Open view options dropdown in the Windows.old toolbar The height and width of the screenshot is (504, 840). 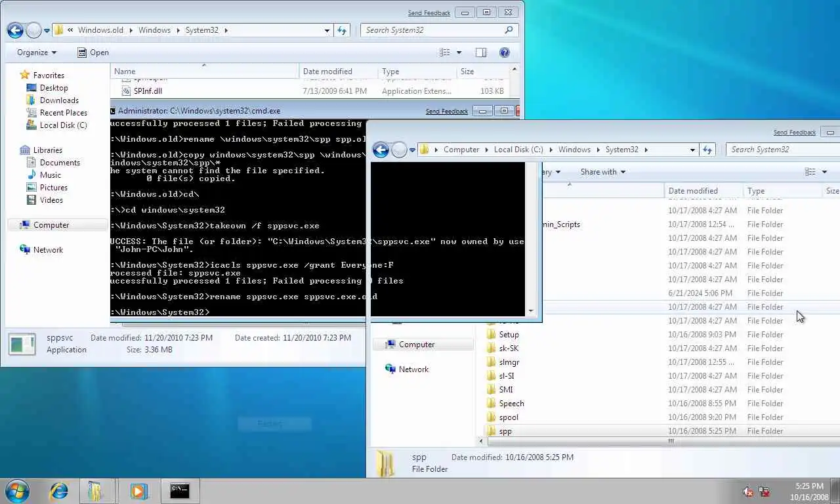(459, 52)
